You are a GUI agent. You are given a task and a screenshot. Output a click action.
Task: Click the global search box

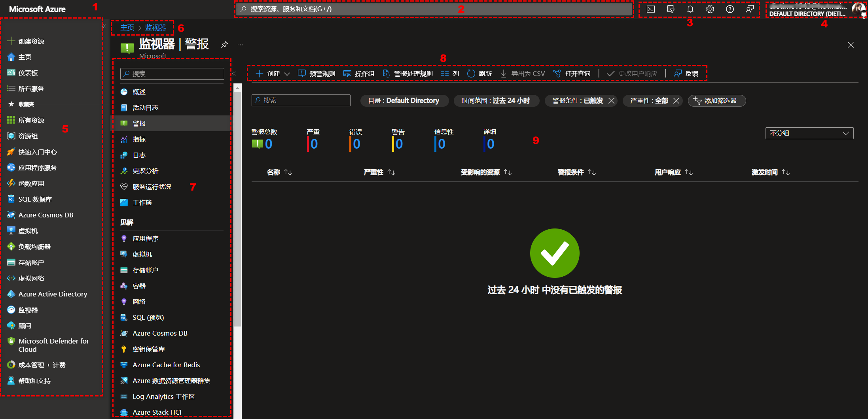pos(434,9)
